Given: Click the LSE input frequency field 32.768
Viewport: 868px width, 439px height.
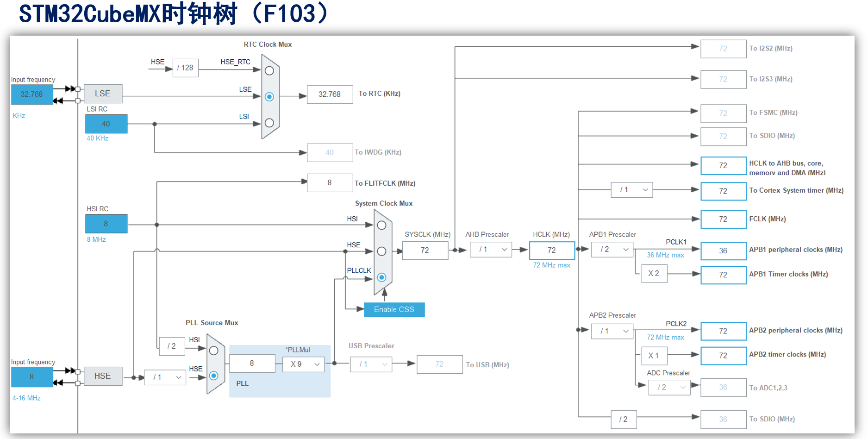Looking at the screenshot, I should click(32, 94).
